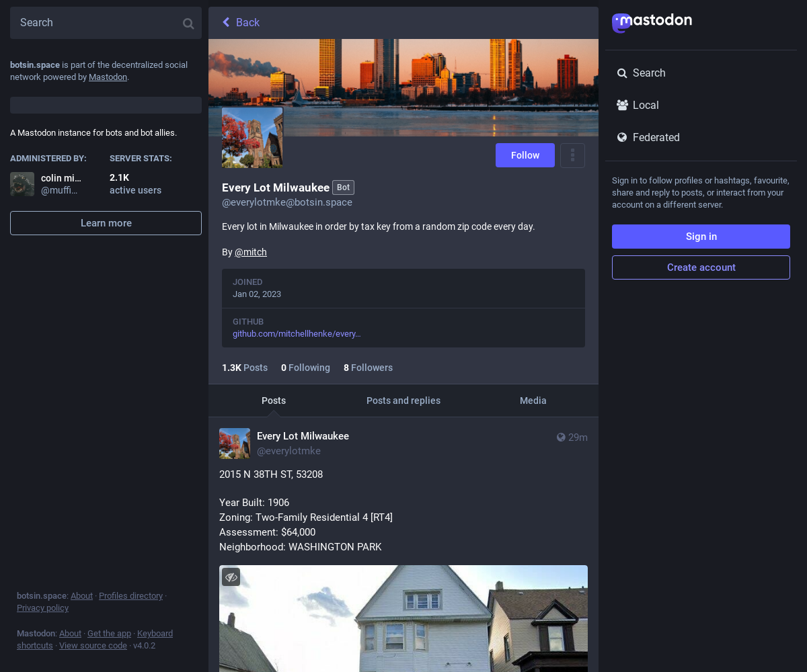Open the colin mi… administrator profile name

[61, 178]
